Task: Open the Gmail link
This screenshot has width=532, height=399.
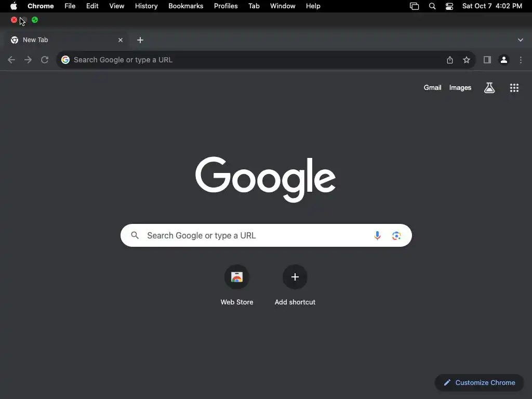Action: 433,88
